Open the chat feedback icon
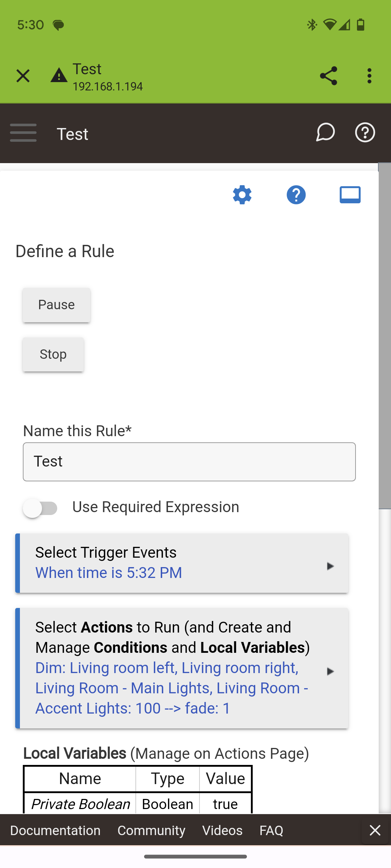 point(325,133)
